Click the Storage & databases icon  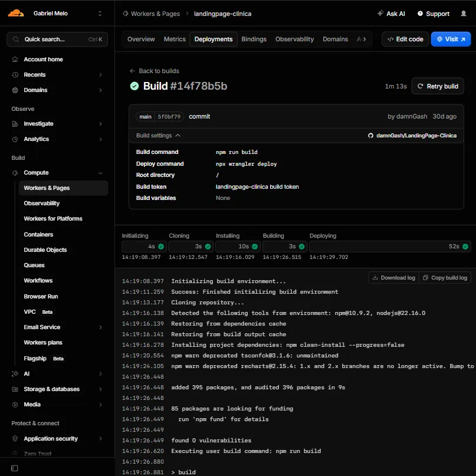coord(15,389)
